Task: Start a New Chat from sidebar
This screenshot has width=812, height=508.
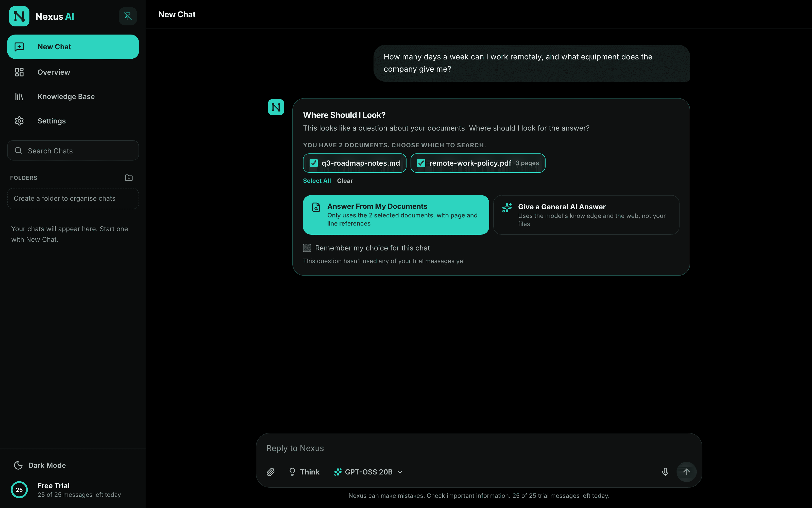Action: [x=73, y=47]
